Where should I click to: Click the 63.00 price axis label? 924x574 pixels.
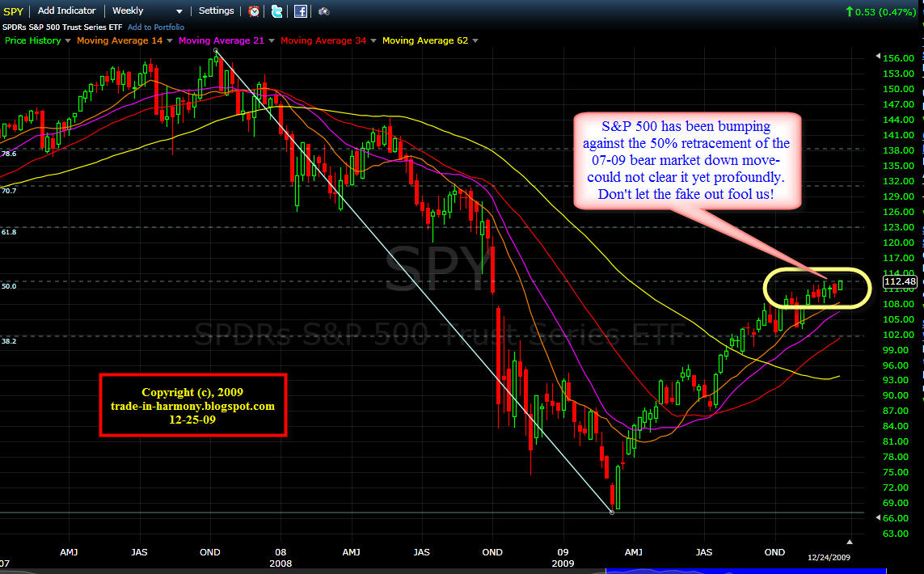[896, 534]
